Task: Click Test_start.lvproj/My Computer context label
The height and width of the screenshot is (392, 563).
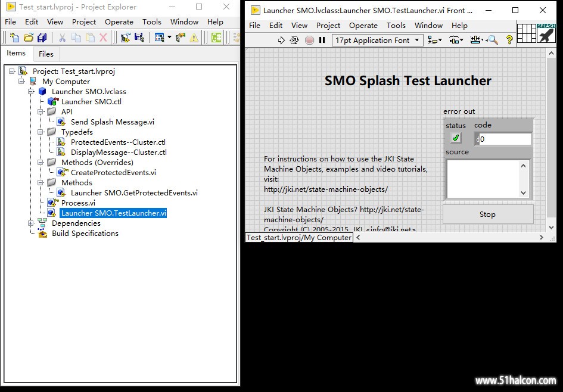Action: coord(299,237)
